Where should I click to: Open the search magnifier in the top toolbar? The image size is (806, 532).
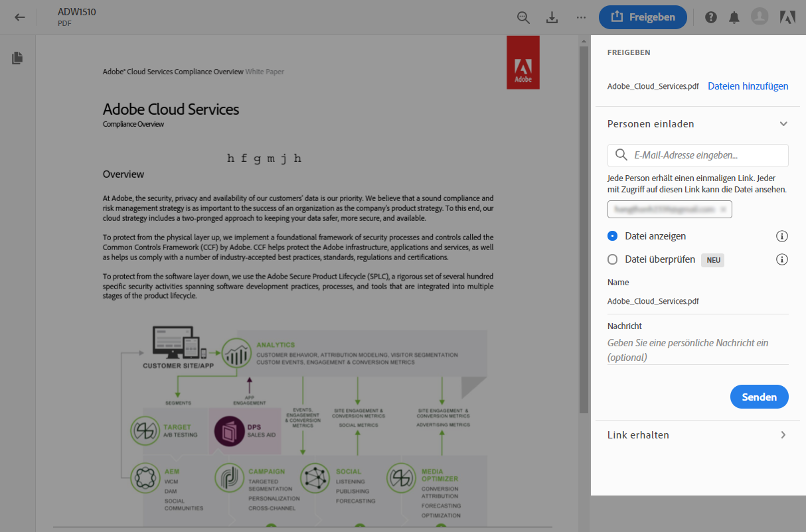coord(524,18)
